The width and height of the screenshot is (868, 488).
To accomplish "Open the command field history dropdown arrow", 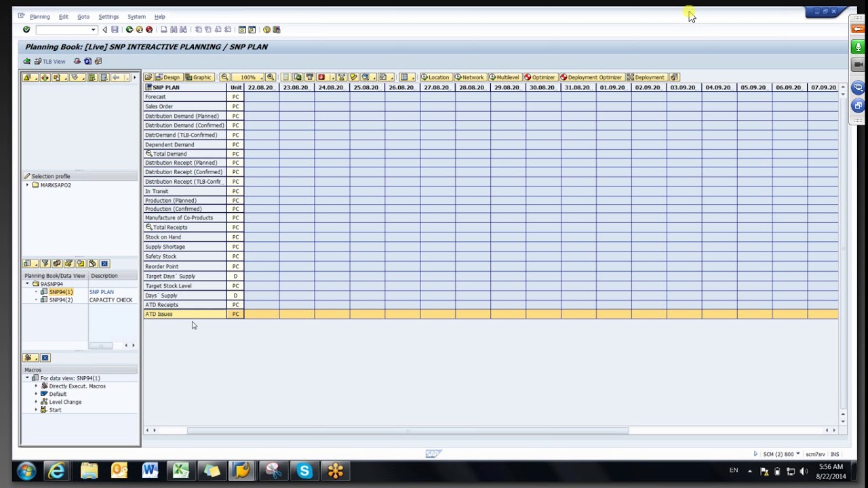I will pyautogui.click(x=93, y=30).
